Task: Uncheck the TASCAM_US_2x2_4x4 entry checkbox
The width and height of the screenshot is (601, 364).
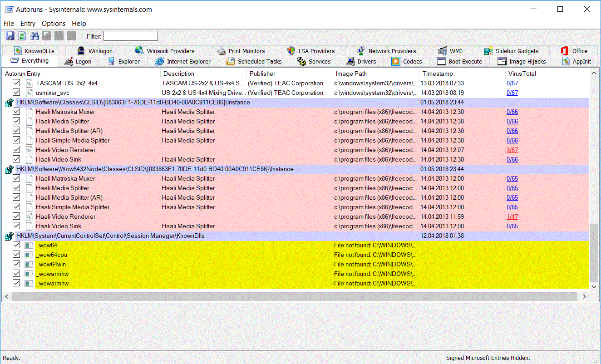Action: pyautogui.click(x=16, y=83)
